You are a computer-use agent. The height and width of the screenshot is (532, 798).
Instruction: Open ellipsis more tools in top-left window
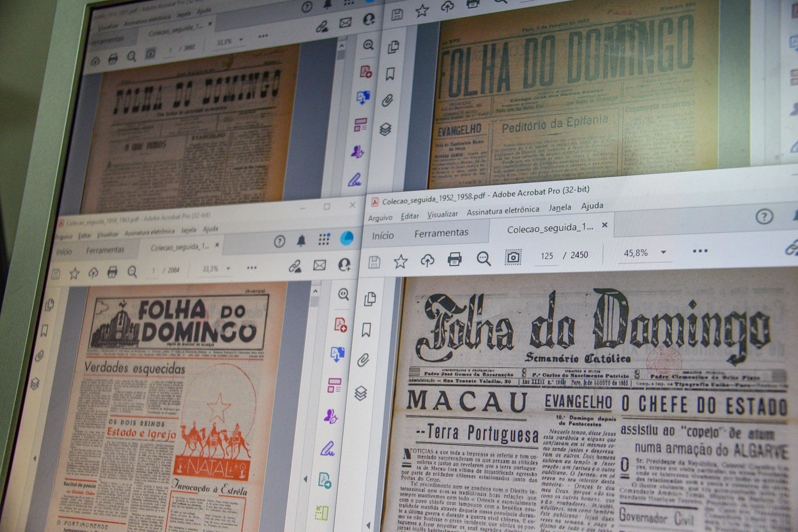(x=263, y=36)
